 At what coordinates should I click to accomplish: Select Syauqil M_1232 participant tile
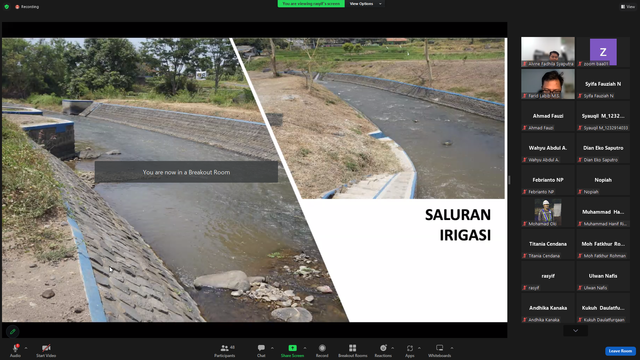tap(603, 116)
